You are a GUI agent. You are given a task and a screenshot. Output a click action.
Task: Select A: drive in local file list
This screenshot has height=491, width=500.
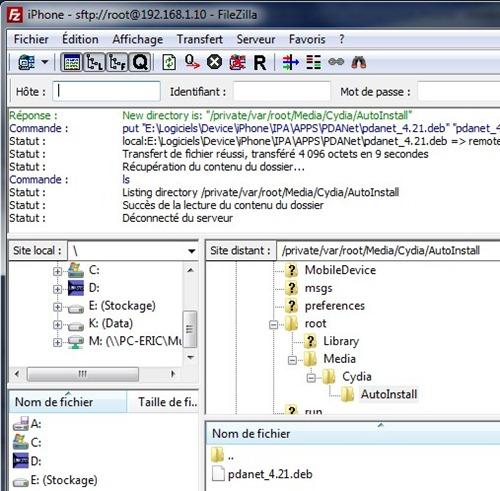[x=36, y=424]
